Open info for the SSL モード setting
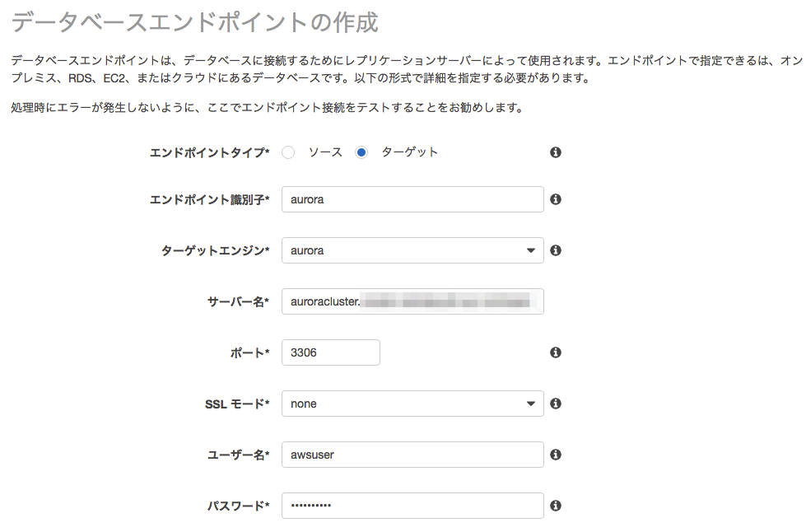 [x=555, y=404]
